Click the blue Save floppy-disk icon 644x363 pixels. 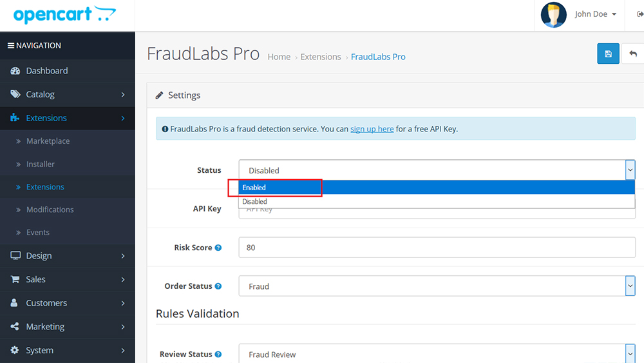click(x=608, y=54)
